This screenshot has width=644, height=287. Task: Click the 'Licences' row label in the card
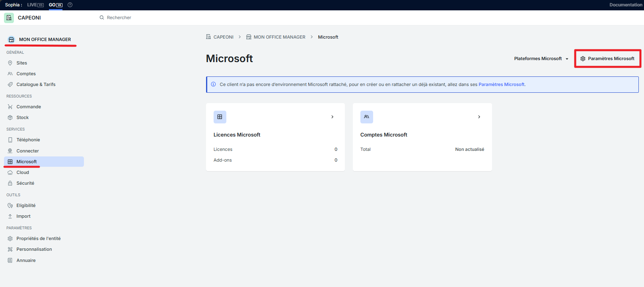click(x=223, y=149)
